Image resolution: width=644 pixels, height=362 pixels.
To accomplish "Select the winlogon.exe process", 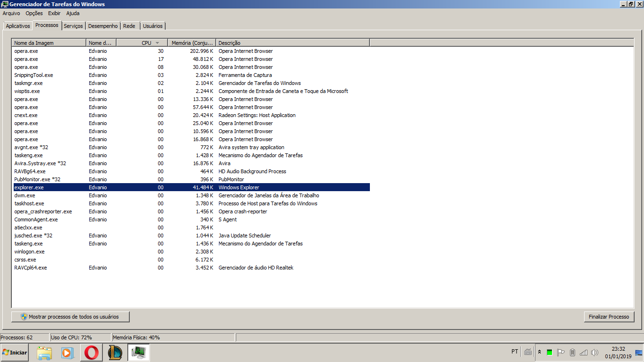I will (x=191, y=252).
